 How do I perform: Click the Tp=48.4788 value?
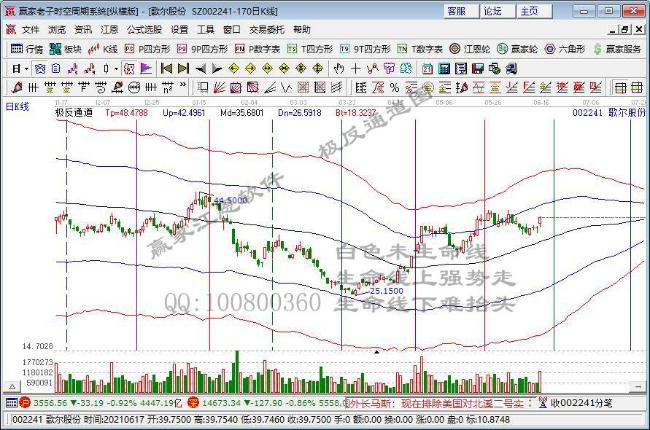click(126, 112)
